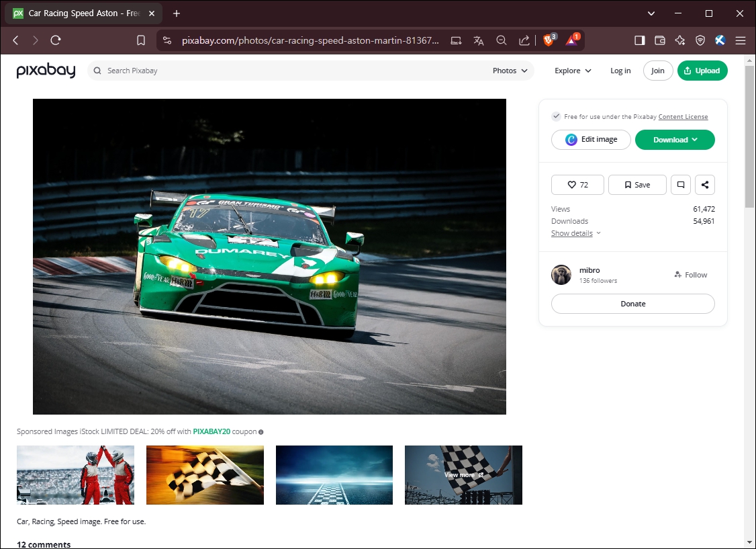Screen dimensions: 756x549
Task: Save the photo to a collection
Action: pos(637,185)
